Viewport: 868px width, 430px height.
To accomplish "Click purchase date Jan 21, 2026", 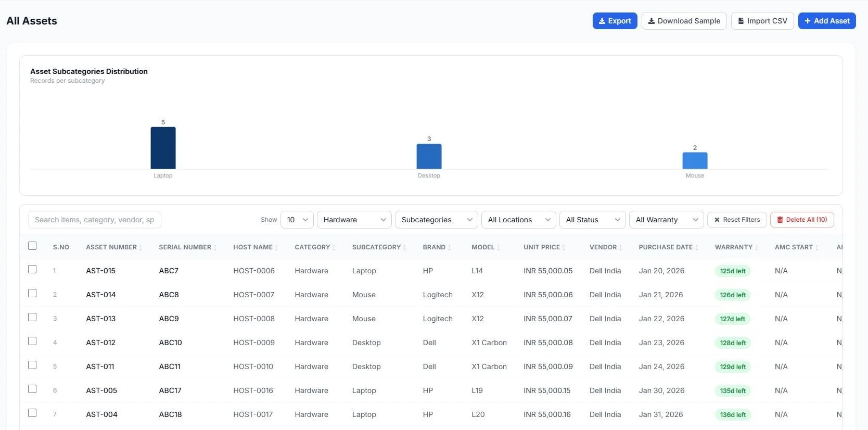I will coord(661,295).
